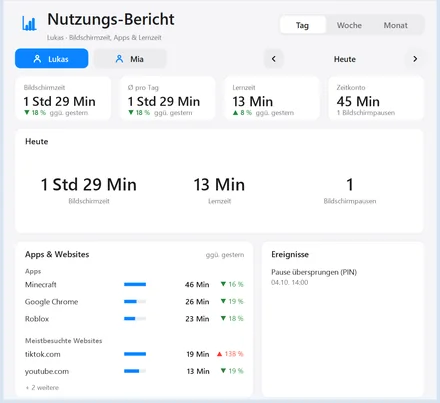Click the large 1 Std 29 Min value
This screenshot has height=403, width=440.
[x=89, y=185]
